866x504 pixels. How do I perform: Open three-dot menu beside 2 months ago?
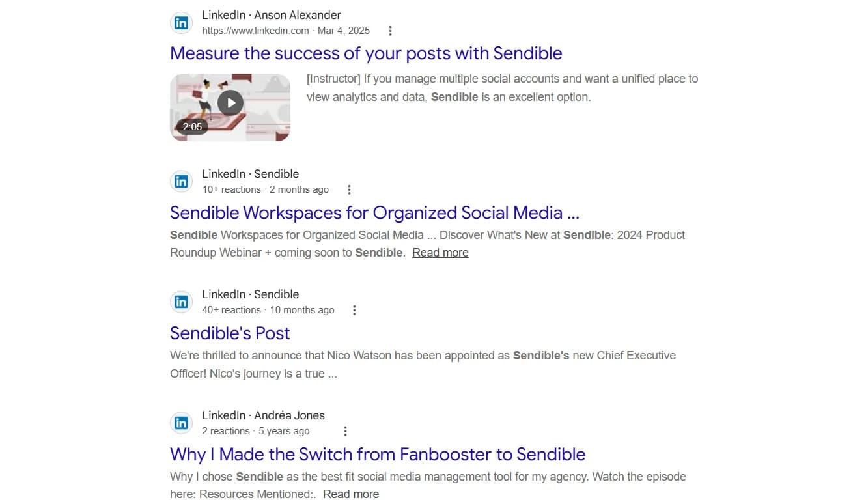pyautogui.click(x=349, y=189)
